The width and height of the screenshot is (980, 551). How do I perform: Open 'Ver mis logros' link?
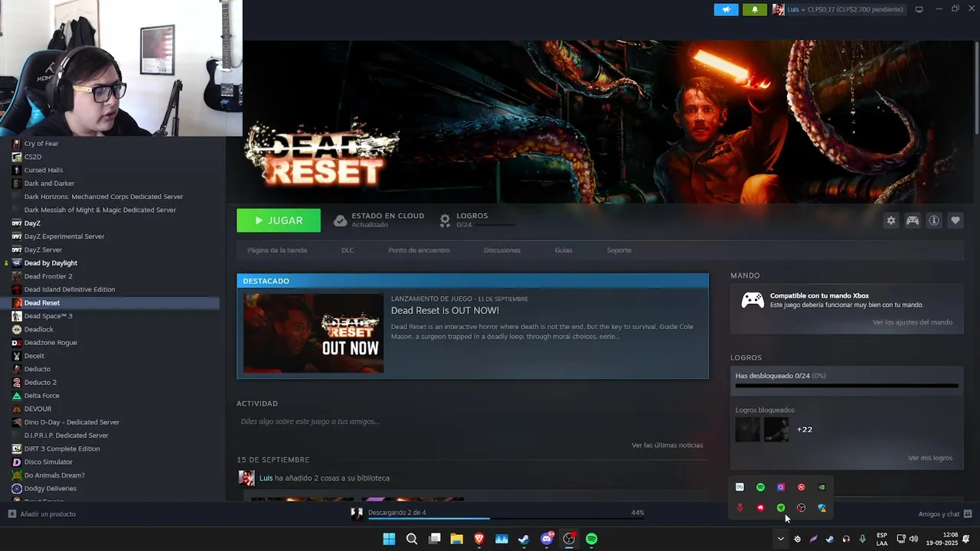[x=930, y=458]
